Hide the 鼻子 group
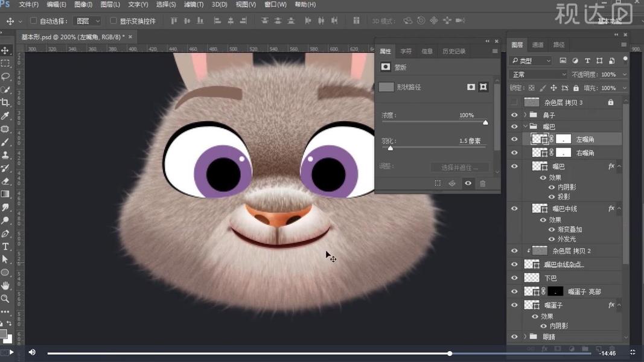Image resolution: width=644 pixels, height=362 pixels. pyautogui.click(x=514, y=115)
